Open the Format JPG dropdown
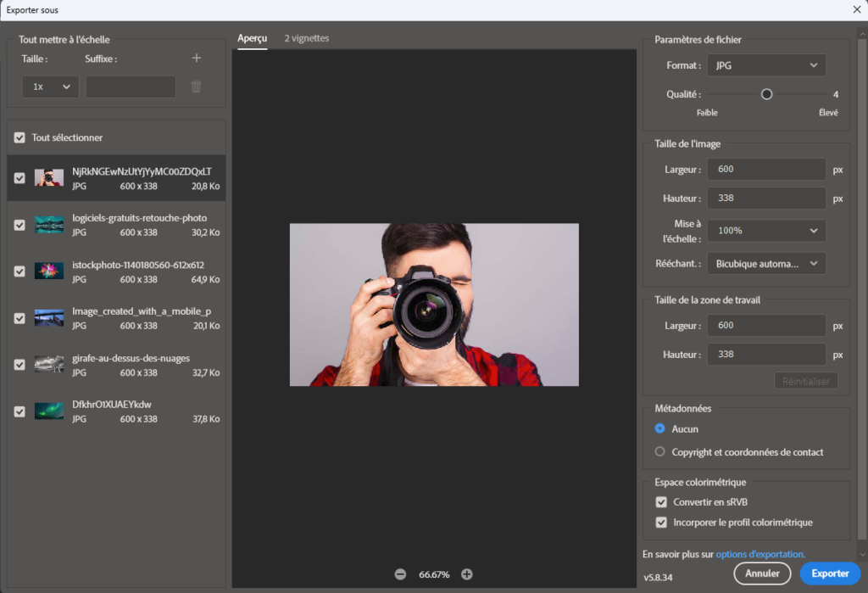The height and width of the screenshot is (593, 868). click(766, 65)
